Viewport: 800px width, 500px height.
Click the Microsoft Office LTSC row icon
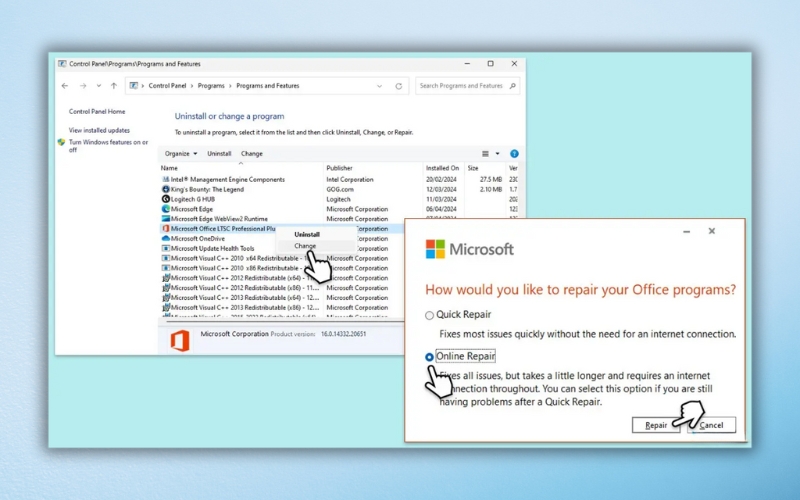click(165, 229)
